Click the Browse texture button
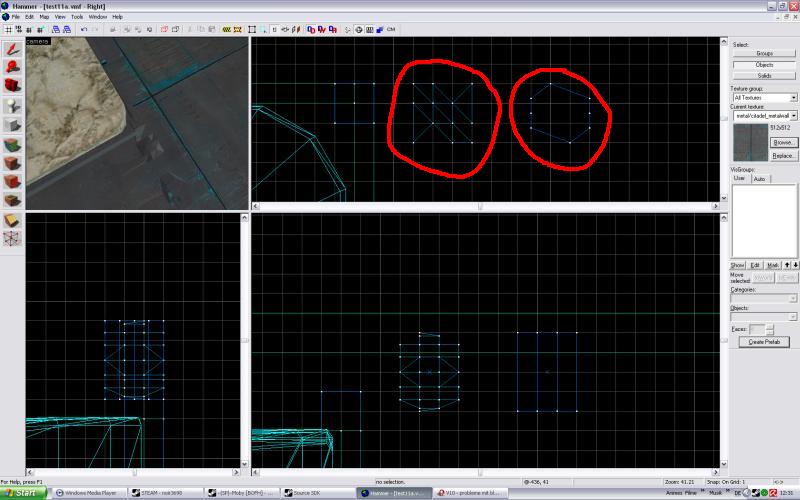This screenshot has height=500, width=800. (x=783, y=143)
